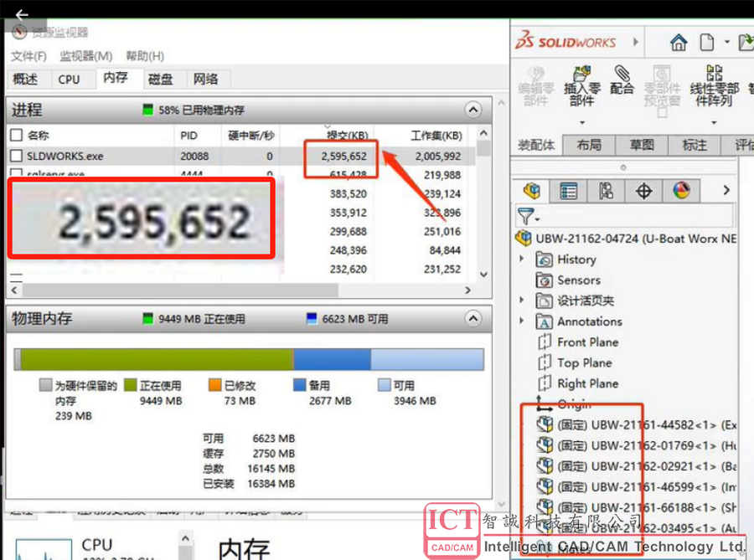754x560 pixels.
Task: Select component UBW-21162-01769<1>
Action: pyautogui.click(x=637, y=445)
